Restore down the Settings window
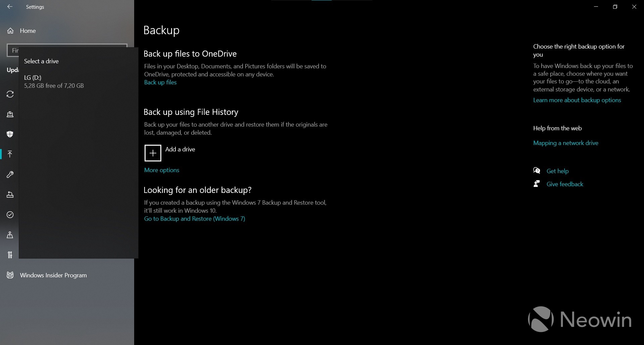Image resolution: width=644 pixels, height=345 pixels. [615, 7]
